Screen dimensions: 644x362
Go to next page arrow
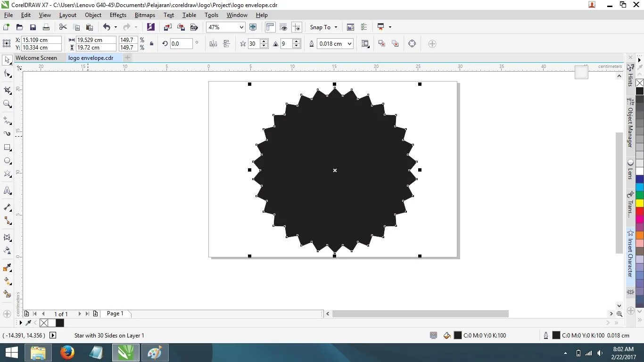(79, 314)
